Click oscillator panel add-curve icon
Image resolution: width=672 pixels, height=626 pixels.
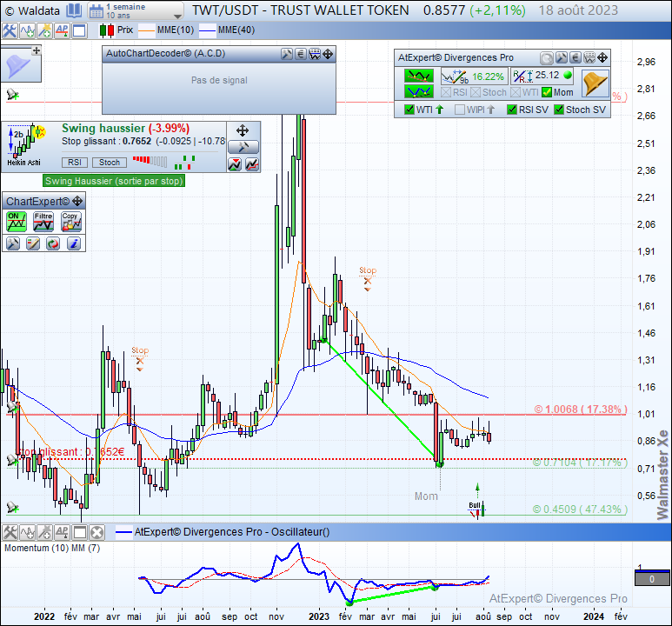tap(28, 532)
